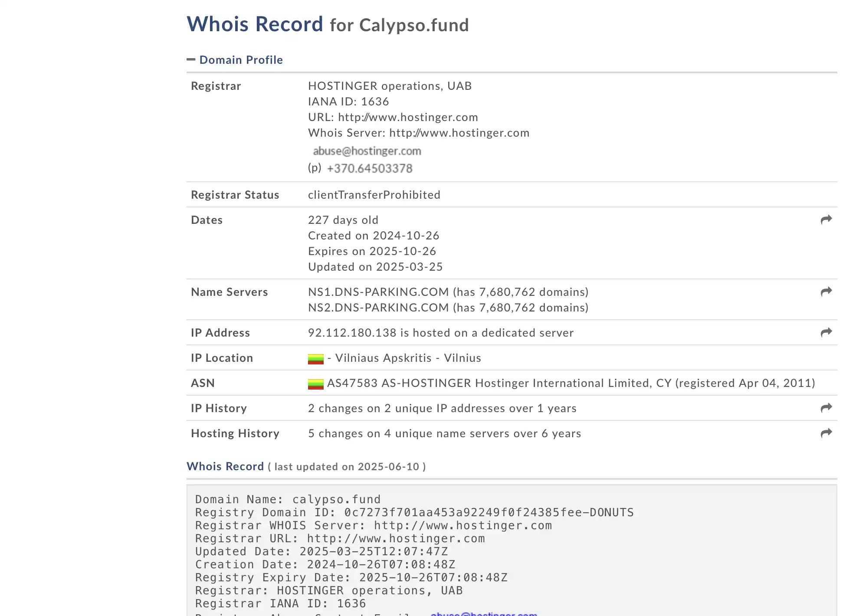This screenshot has width=859, height=616.
Task: Click the AS47583 AS-HOSTINGER ASN text
Action: [x=399, y=383]
